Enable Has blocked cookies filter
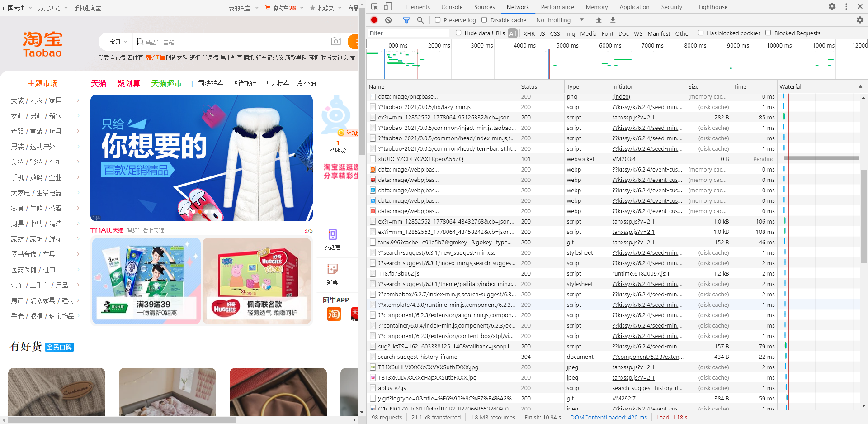The image size is (868, 424). coord(701,33)
